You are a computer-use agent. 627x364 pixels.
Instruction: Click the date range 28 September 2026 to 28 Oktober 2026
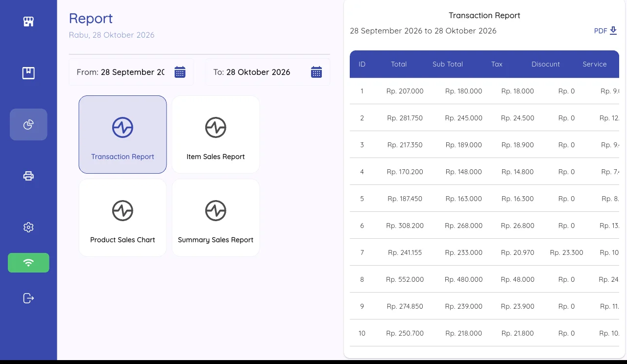pyautogui.click(x=423, y=31)
